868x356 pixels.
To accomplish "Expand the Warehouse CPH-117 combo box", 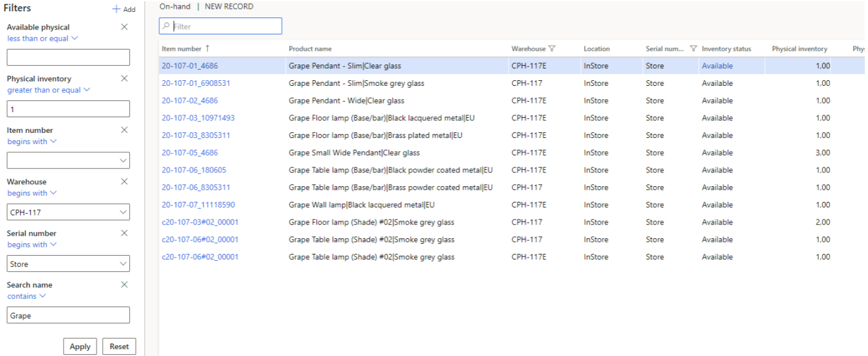I will [122, 212].
